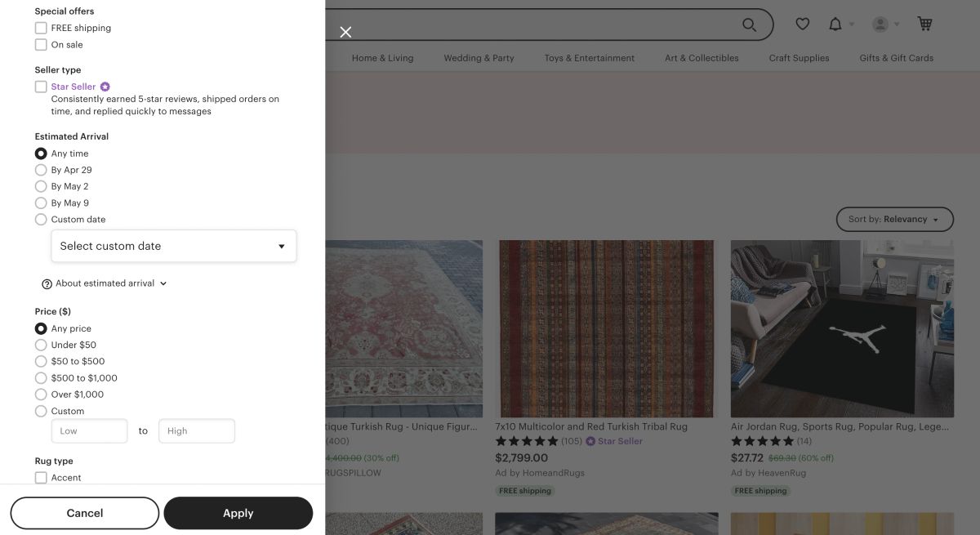Viewport: 980px width, 535px height.
Task: Check the On sale filter
Action: (x=41, y=45)
